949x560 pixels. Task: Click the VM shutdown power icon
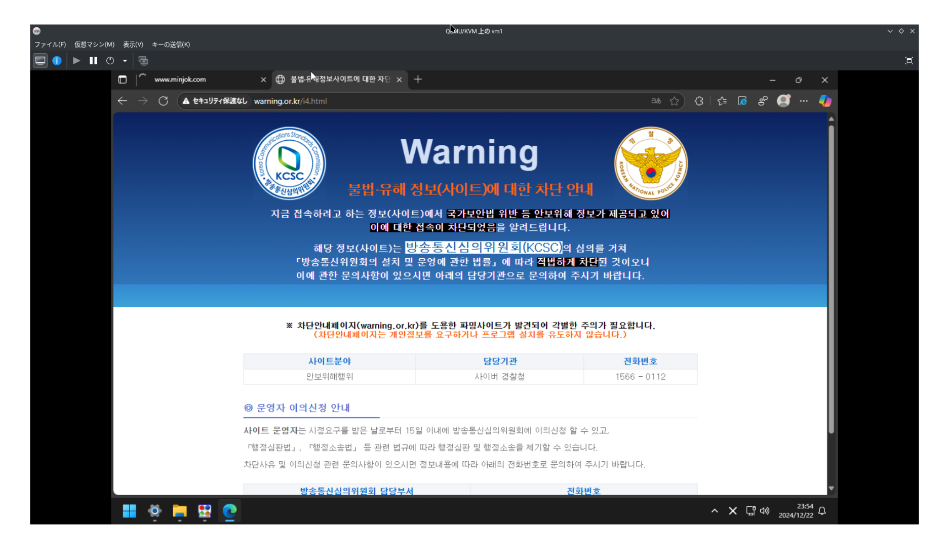pyautogui.click(x=110, y=61)
